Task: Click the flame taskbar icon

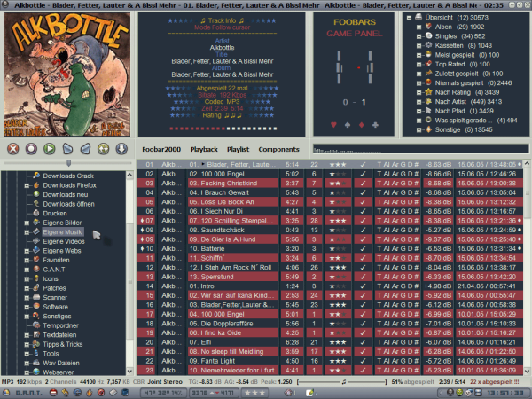Action: [x=90, y=393]
